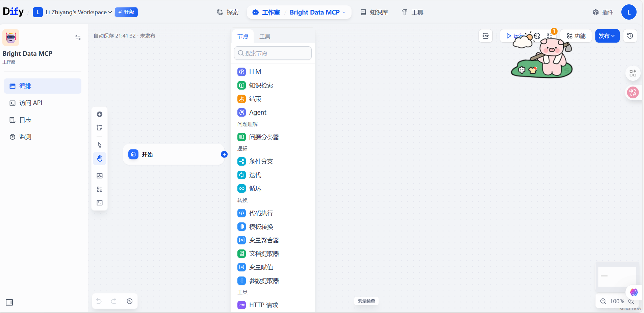Select the hand pan mode tool
The width and height of the screenshot is (644, 313).
pyautogui.click(x=100, y=159)
